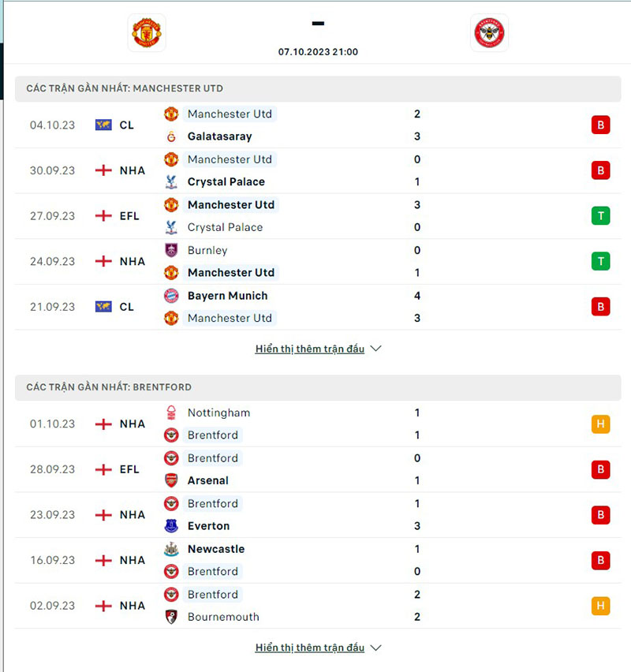631x672 pixels.
Task: Expand more Brentford matches chevron
Action: tap(376, 648)
